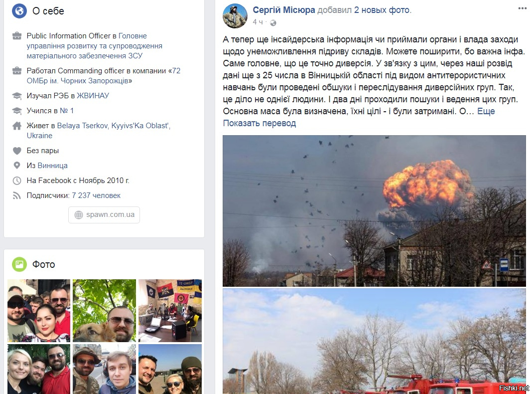532x394 pixels.
Task: Open the ЖВИНАУ education link
Action: tap(93, 96)
